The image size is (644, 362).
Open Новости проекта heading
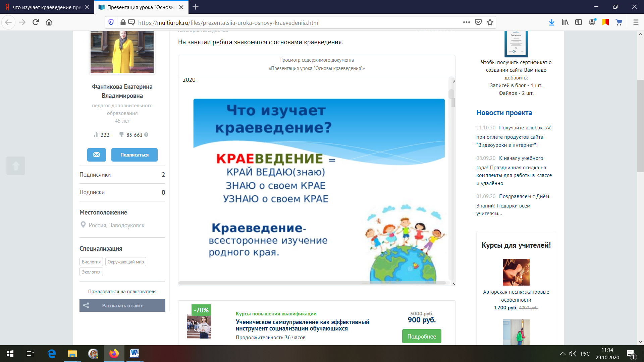tap(504, 113)
